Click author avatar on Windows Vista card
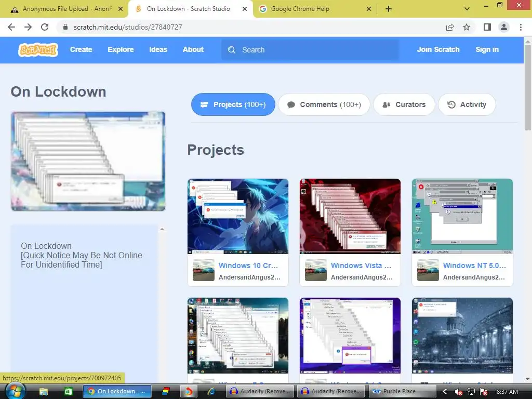The image size is (532, 399). 316,270
